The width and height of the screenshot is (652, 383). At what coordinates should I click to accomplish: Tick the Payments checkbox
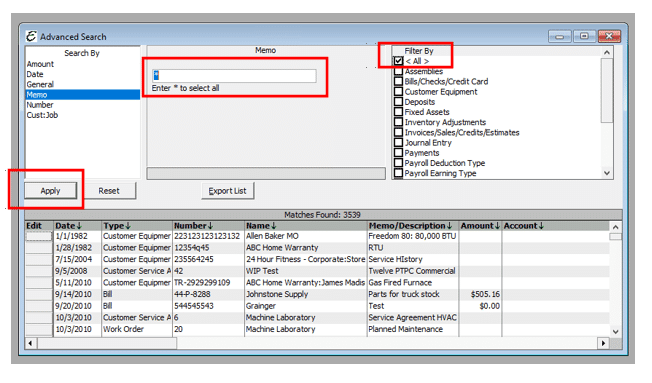click(398, 153)
